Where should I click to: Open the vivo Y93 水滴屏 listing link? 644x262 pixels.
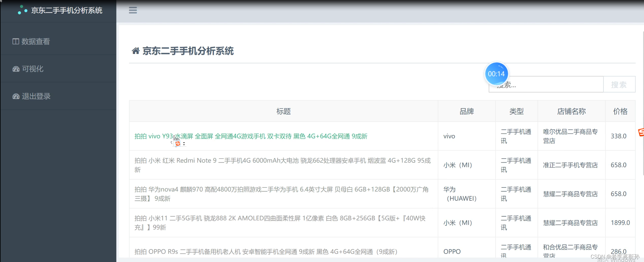click(x=251, y=136)
